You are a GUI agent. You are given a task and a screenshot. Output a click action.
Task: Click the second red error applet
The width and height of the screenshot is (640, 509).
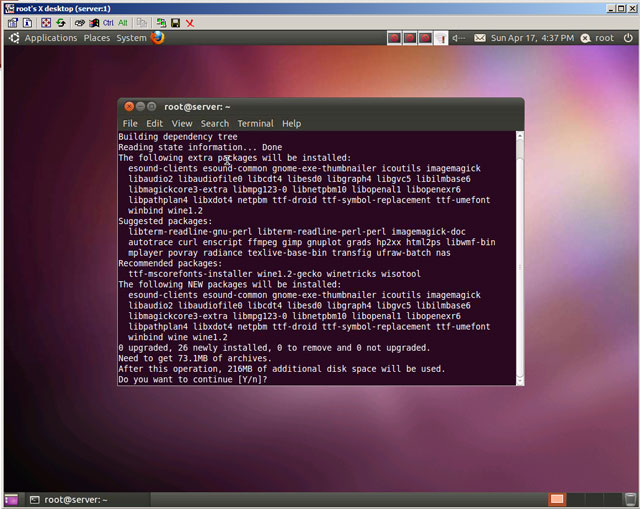410,38
